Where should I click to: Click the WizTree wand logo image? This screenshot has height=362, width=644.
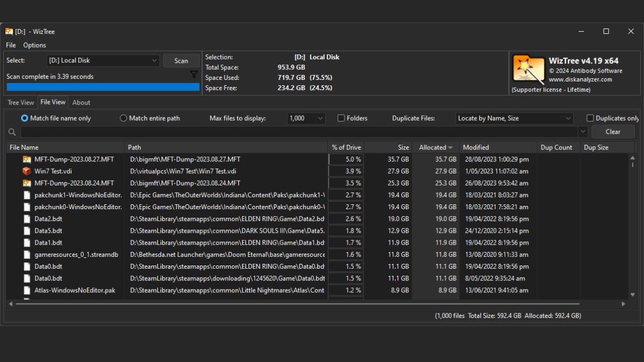click(529, 69)
